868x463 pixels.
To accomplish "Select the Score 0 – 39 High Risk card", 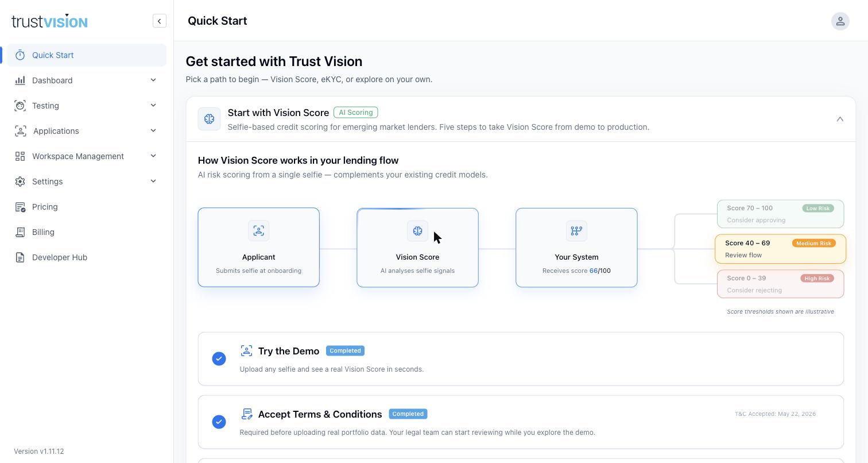I will pyautogui.click(x=781, y=284).
